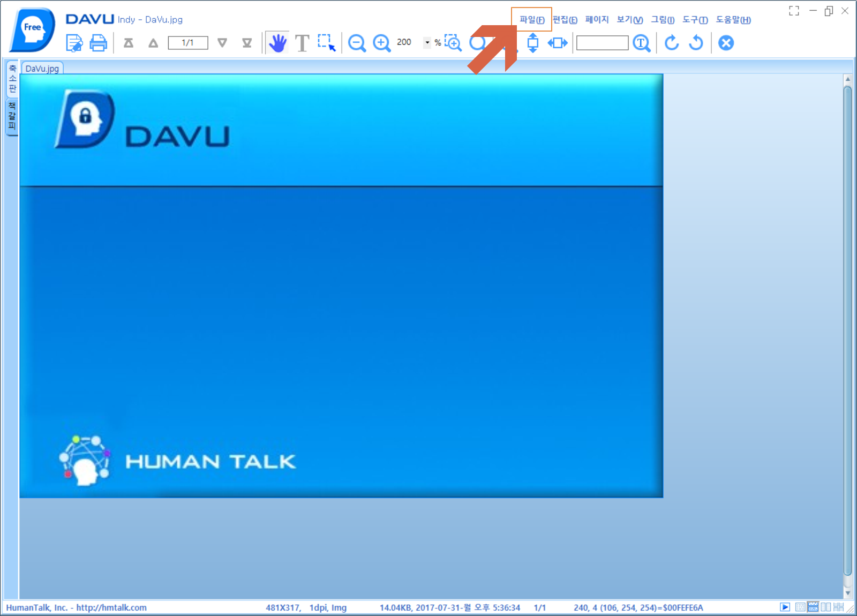Click the zoom percentage value 200
This screenshot has height=616, width=857.
[x=404, y=42]
